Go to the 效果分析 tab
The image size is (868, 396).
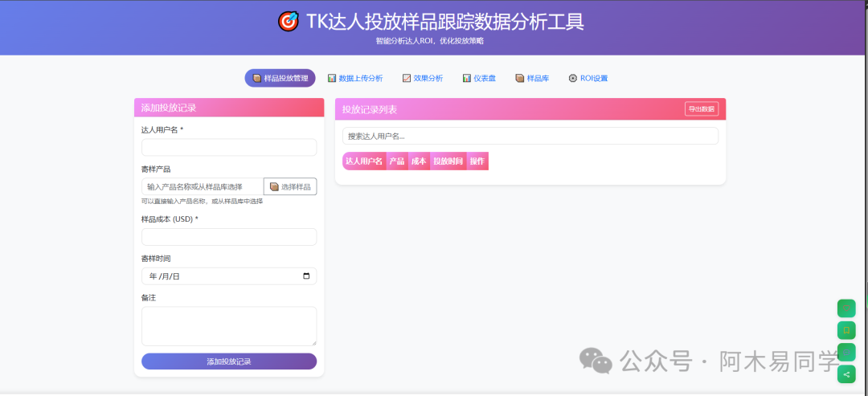coord(423,78)
